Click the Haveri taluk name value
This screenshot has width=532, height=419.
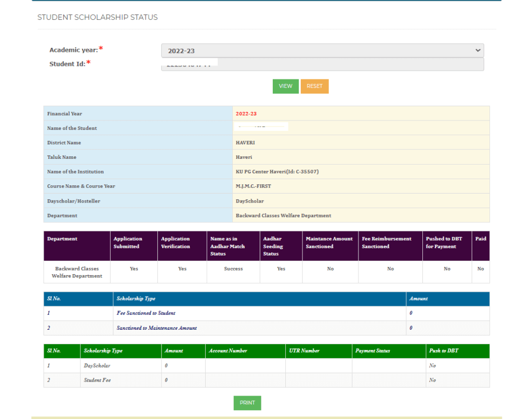(244, 157)
